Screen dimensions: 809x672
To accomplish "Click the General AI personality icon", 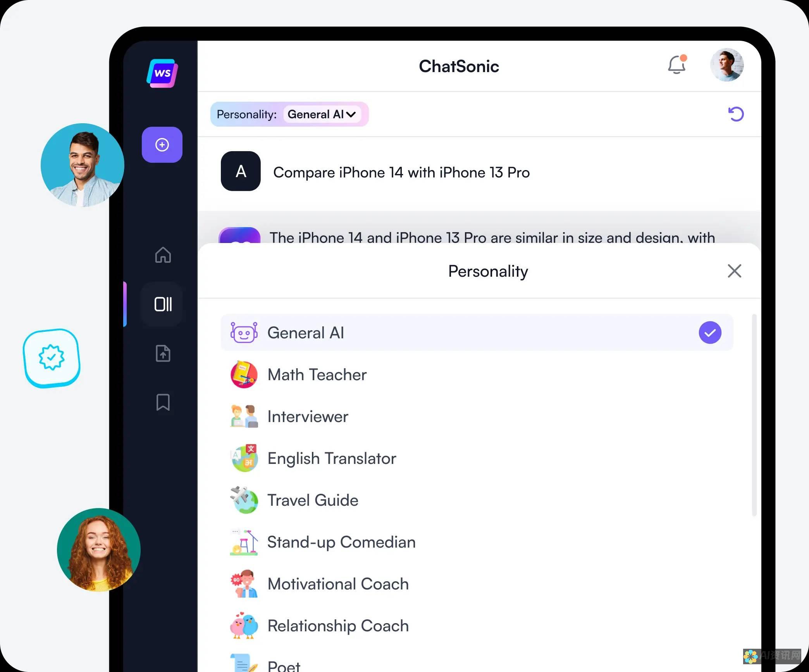I will click(244, 332).
